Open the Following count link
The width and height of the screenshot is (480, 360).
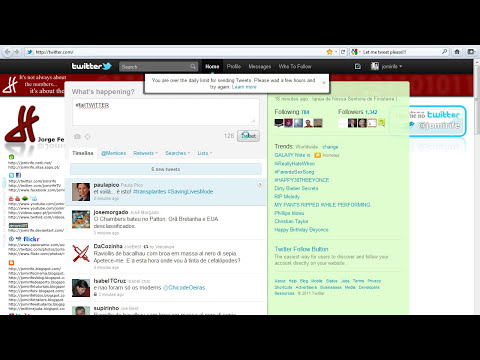pyautogui.click(x=292, y=112)
